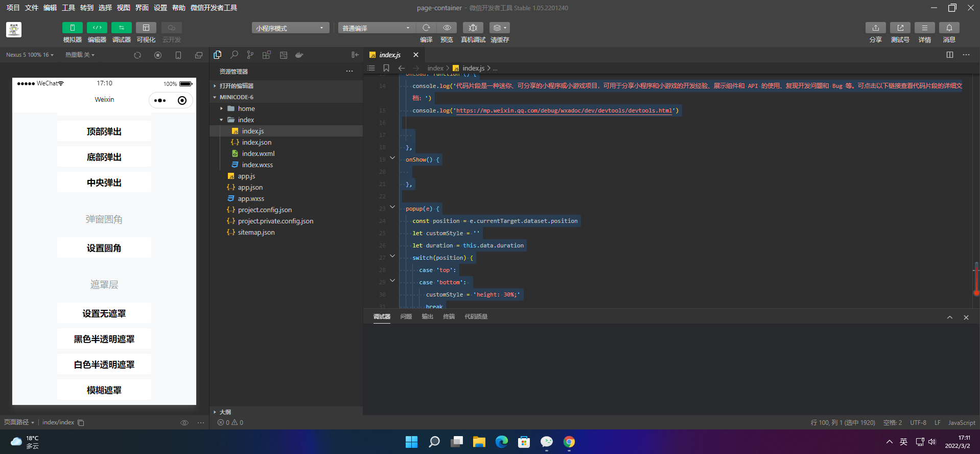Tap the 黑色半透明遮罩 button in simulator

coord(104,339)
